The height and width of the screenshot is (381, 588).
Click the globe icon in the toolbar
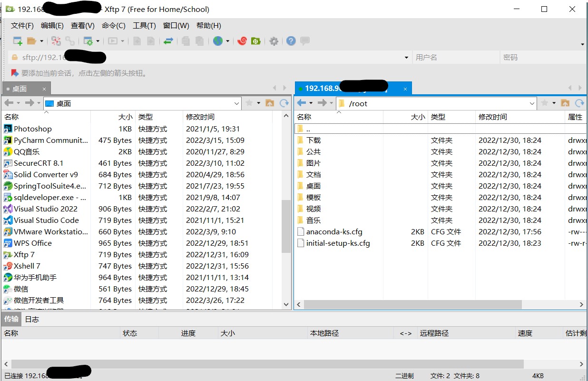pyautogui.click(x=218, y=41)
